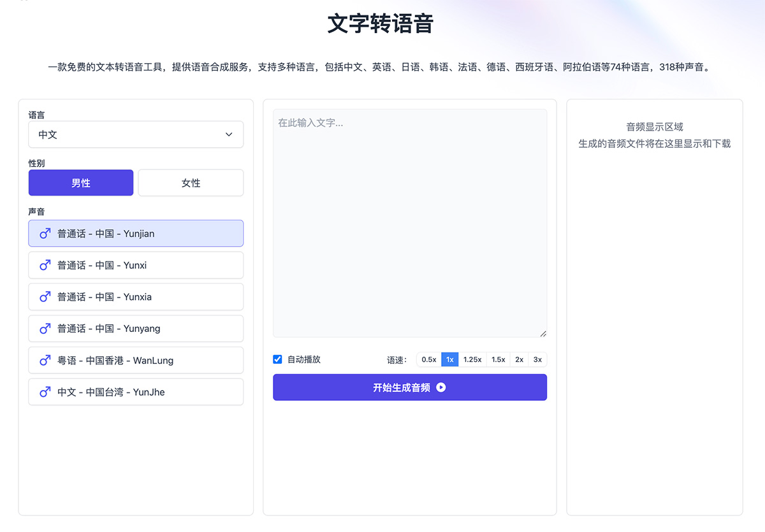The image size is (765, 532).
Task: Click the tool description paragraph
Action: (x=379, y=66)
